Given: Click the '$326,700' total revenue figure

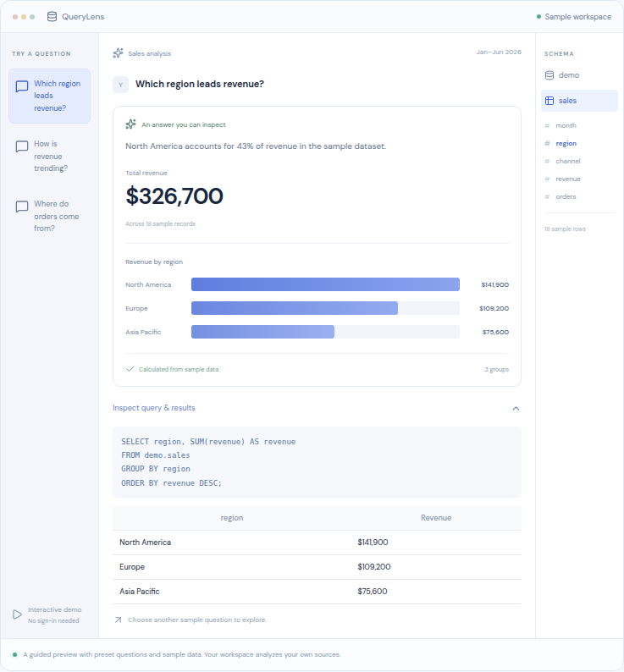Looking at the screenshot, I should click(x=174, y=196).
